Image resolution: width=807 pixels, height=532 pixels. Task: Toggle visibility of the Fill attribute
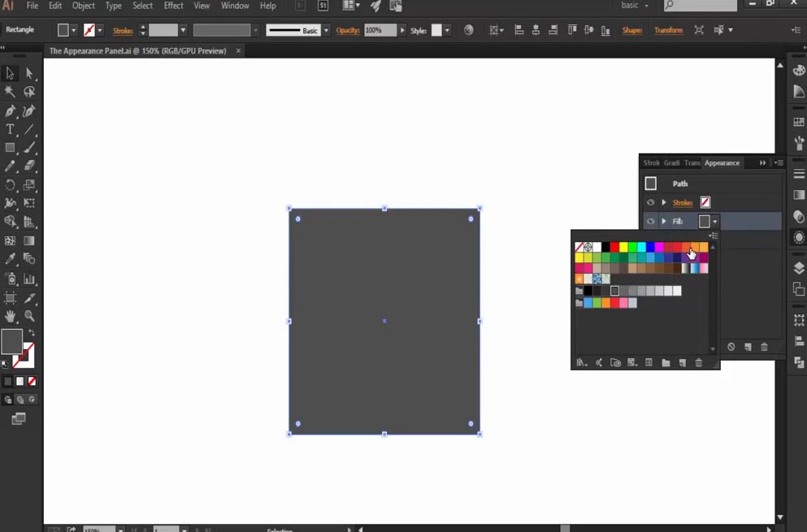click(x=650, y=221)
